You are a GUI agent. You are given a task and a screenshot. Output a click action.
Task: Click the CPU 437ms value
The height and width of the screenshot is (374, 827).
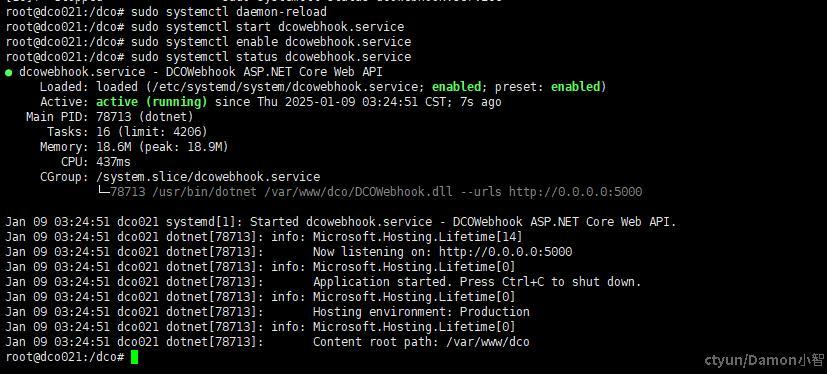[113, 161]
